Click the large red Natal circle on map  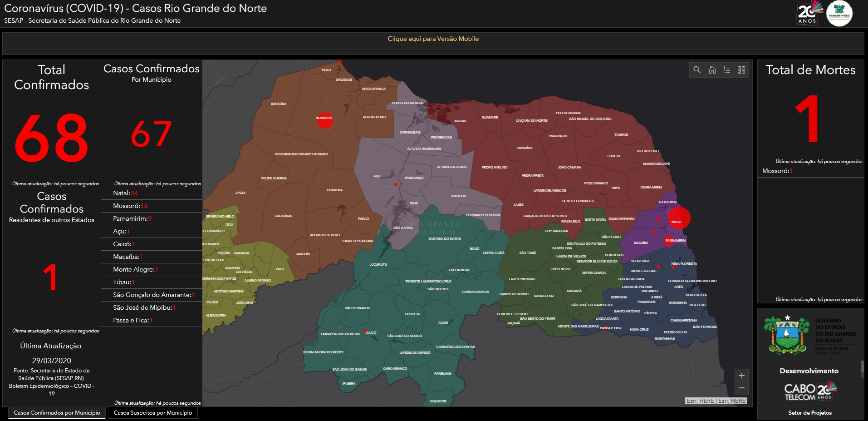679,218
